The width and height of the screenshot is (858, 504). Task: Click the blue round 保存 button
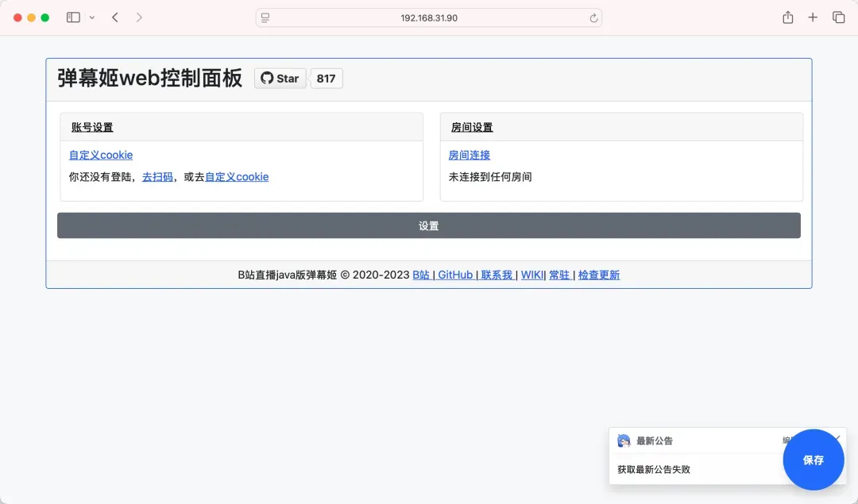[x=814, y=460]
